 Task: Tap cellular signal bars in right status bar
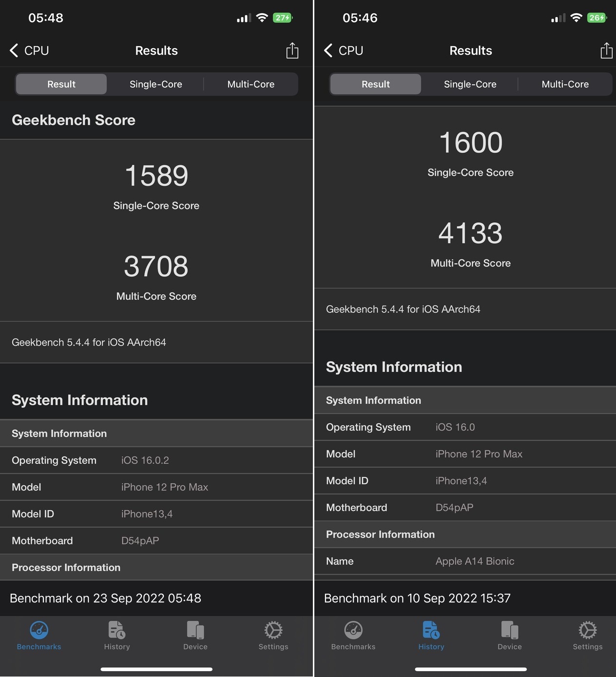[558, 18]
